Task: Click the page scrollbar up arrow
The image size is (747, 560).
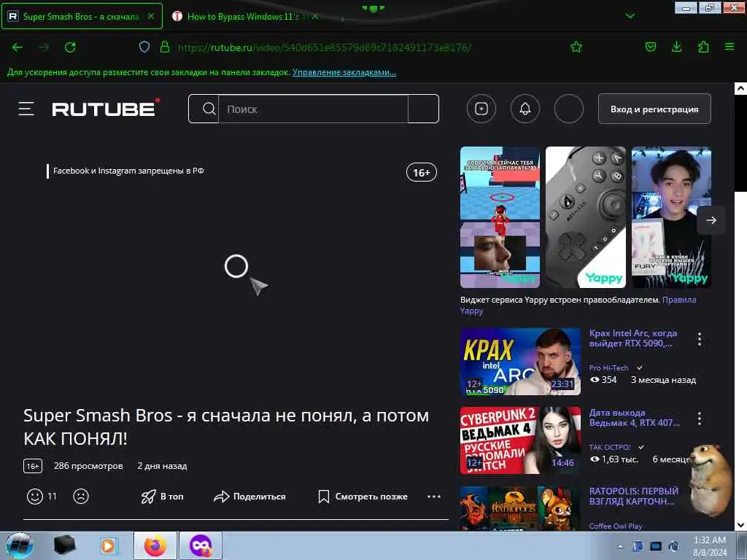Action: [740, 88]
